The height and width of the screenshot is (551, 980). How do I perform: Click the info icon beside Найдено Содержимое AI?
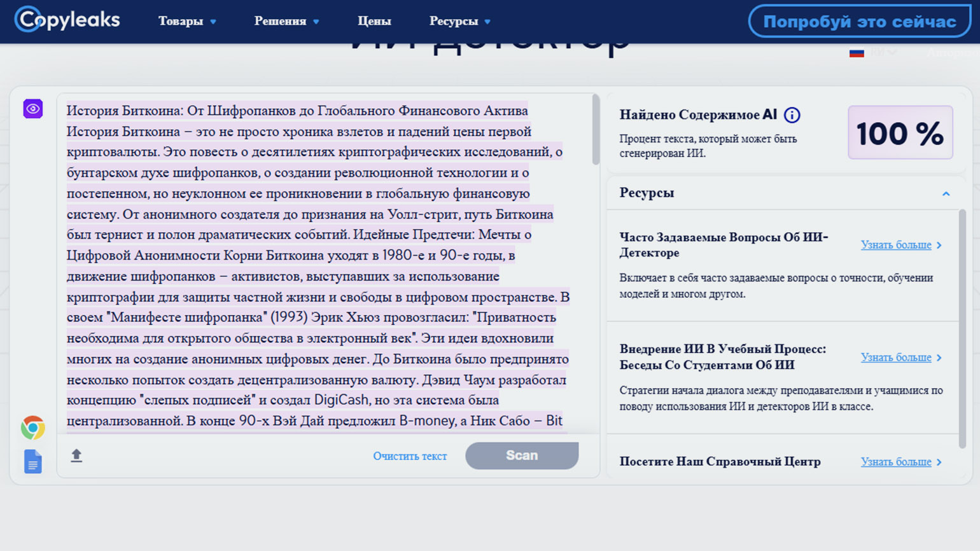click(x=792, y=115)
